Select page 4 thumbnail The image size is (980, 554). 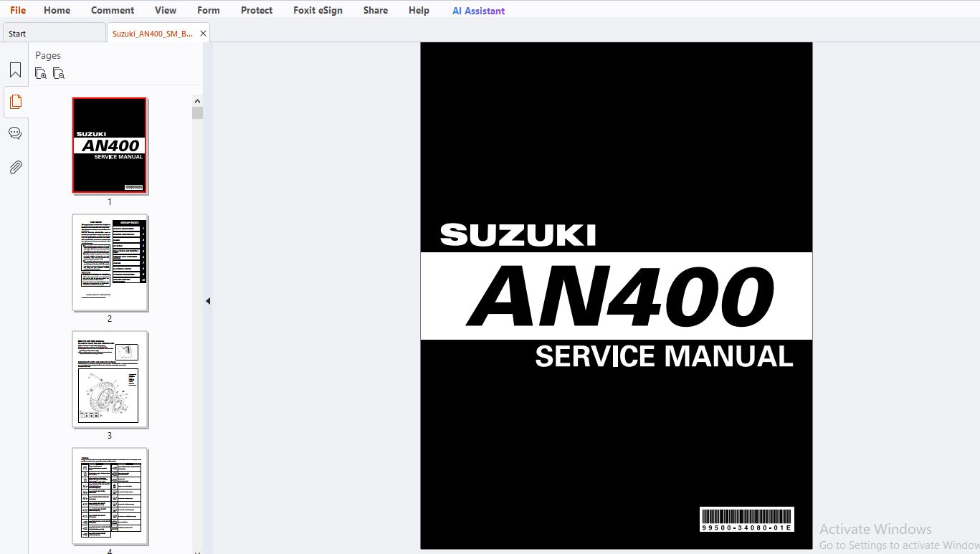click(x=110, y=496)
